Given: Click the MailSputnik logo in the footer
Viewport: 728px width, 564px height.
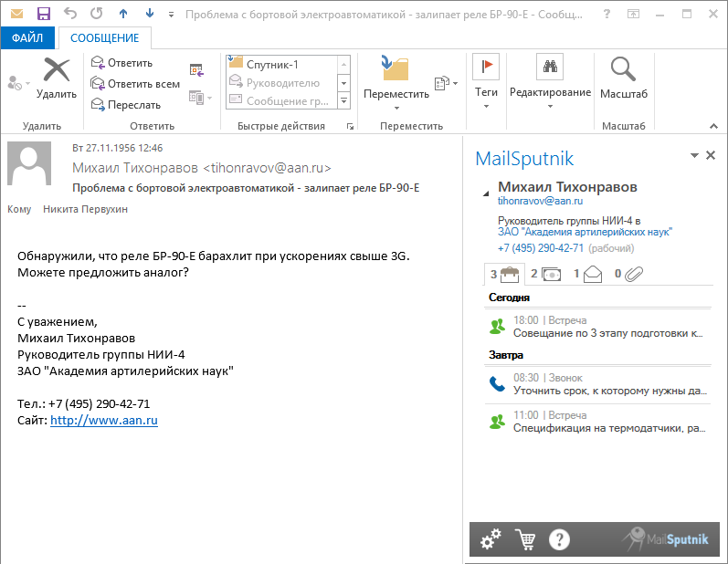Looking at the screenshot, I should click(665, 539).
